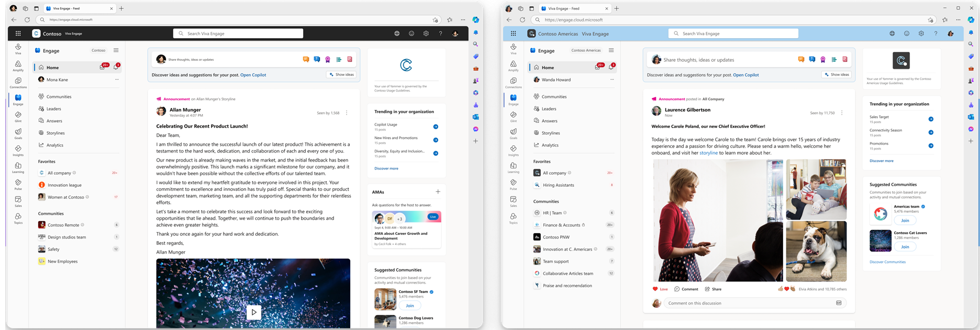980x330 pixels.
Task: Toggle hamburger menu in left Engage panel
Action: [x=116, y=50]
